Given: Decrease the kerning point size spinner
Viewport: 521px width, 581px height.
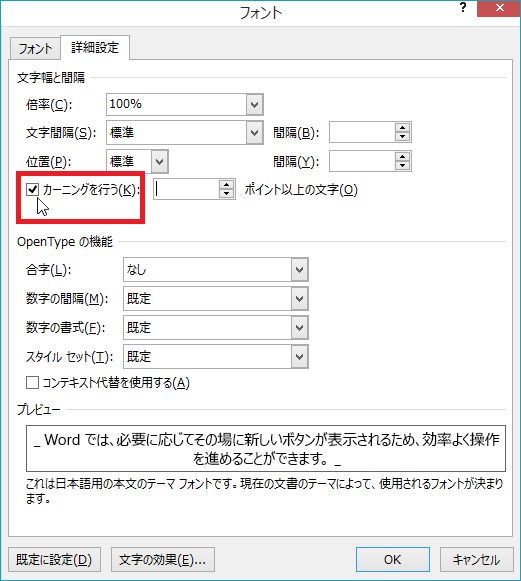Looking at the screenshot, I should pos(226,194).
